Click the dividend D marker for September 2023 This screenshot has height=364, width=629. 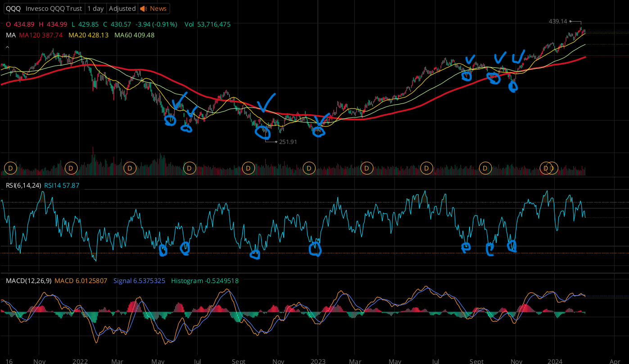485,169
